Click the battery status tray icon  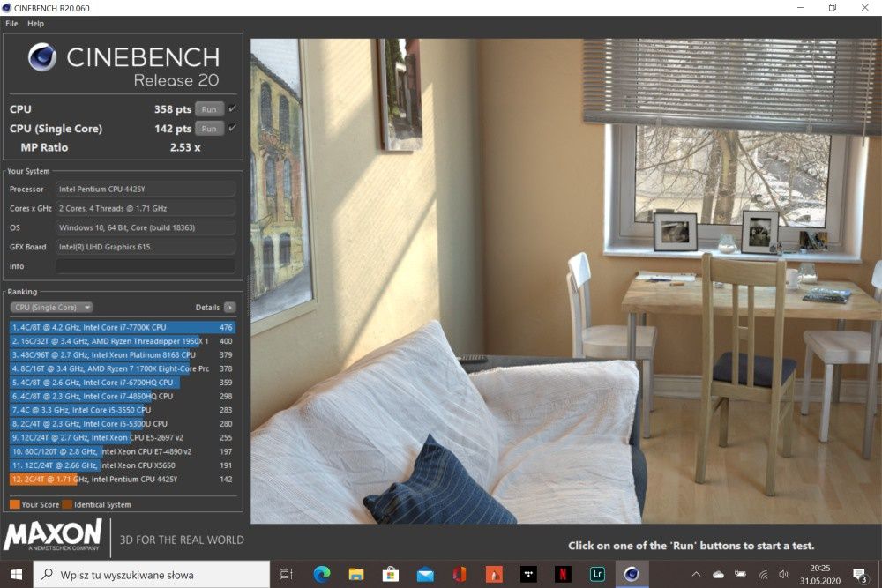(x=740, y=574)
